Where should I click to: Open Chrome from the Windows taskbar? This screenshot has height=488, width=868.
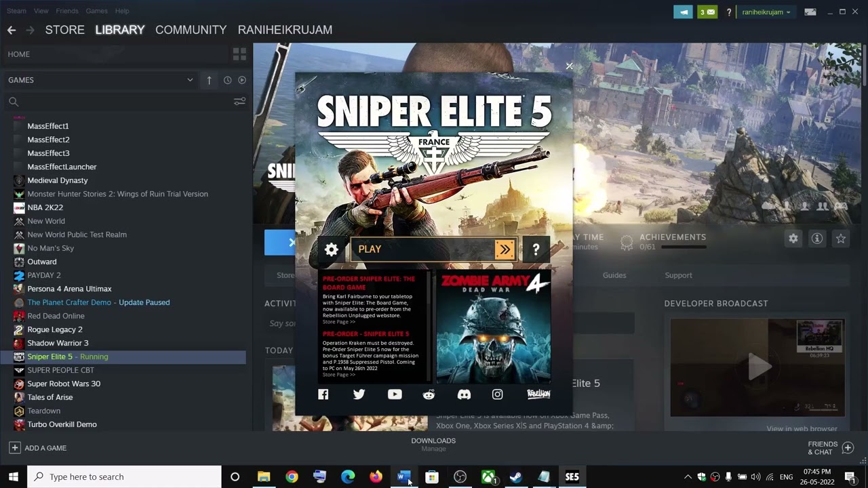click(292, 477)
